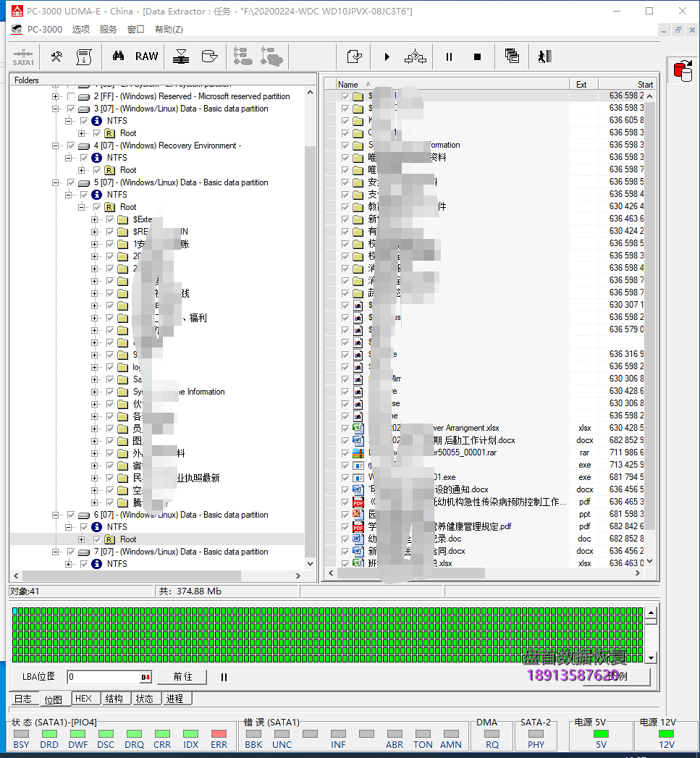
Task: Click the 前往 go button
Action: (183, 677)
